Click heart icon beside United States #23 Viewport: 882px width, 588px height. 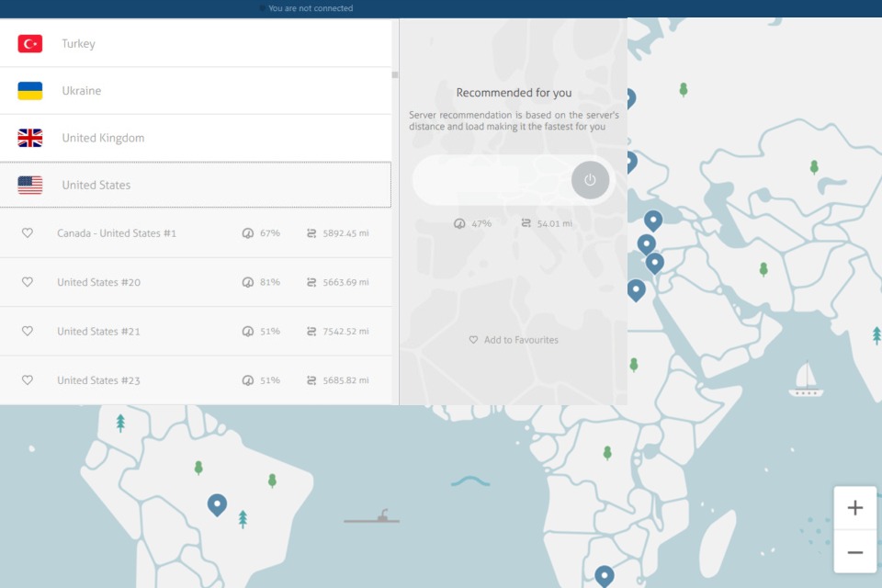pos(28,380)
